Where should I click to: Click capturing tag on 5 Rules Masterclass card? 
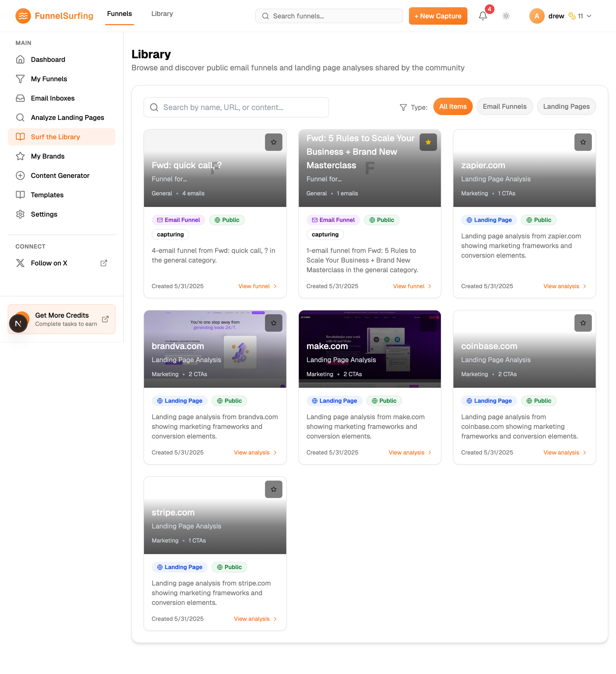(x=325, y=234)
